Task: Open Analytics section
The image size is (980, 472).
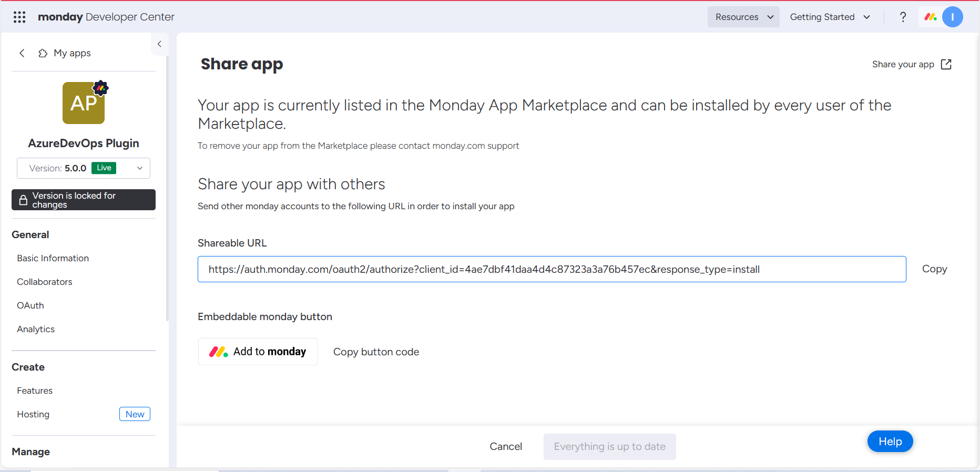Action: (36, 329)
